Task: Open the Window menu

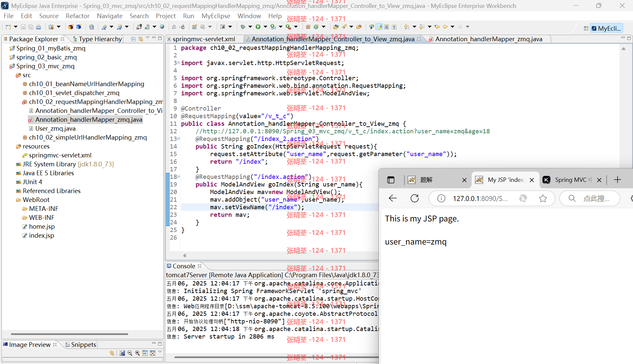Action: (249, 16)
